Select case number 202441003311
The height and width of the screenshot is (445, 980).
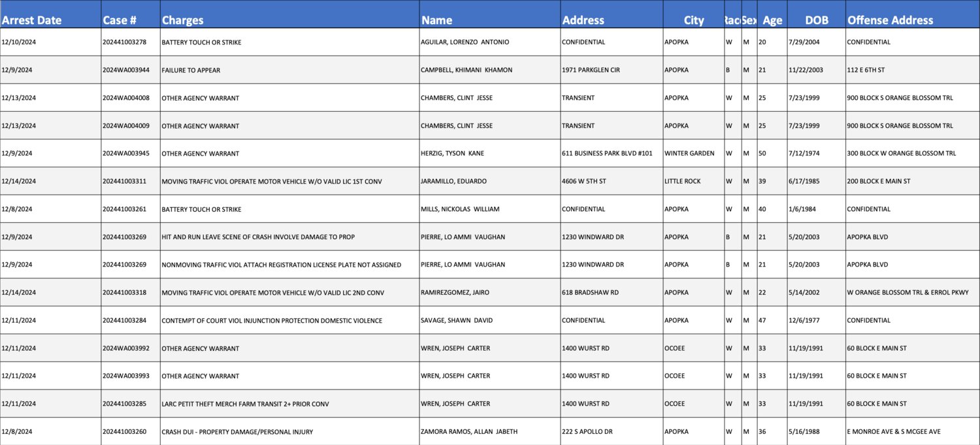[x=124, y=181]
